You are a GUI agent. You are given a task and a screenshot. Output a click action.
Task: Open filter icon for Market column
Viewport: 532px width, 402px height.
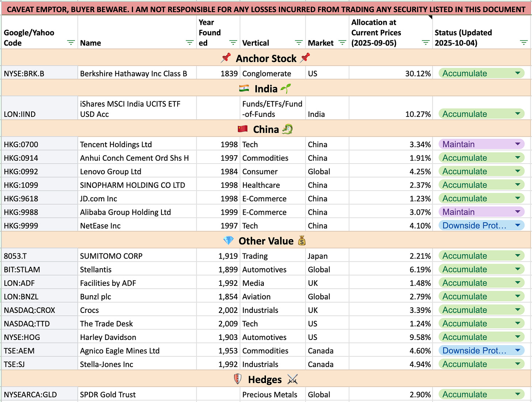(342, 43)
